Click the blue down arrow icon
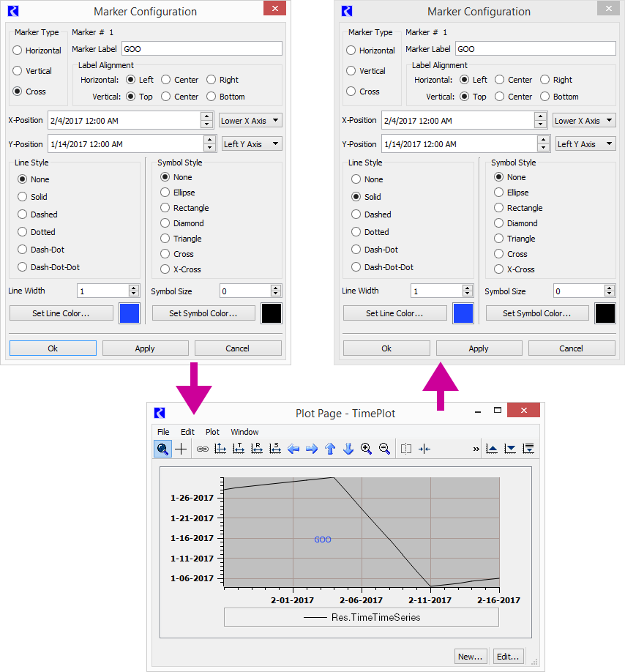Image resolution: width=625 pixels, height=672 pixels. coord(348,449)
